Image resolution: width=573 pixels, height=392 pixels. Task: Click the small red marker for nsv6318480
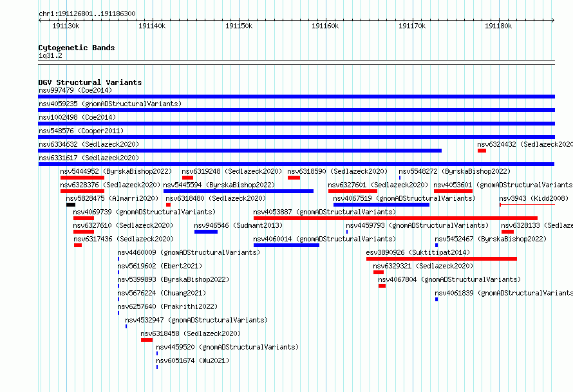point(168,205)
